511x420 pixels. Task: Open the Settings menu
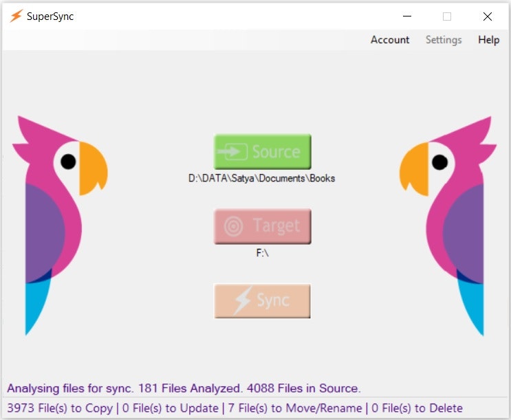pyautogui.click(x=444, y=40)
